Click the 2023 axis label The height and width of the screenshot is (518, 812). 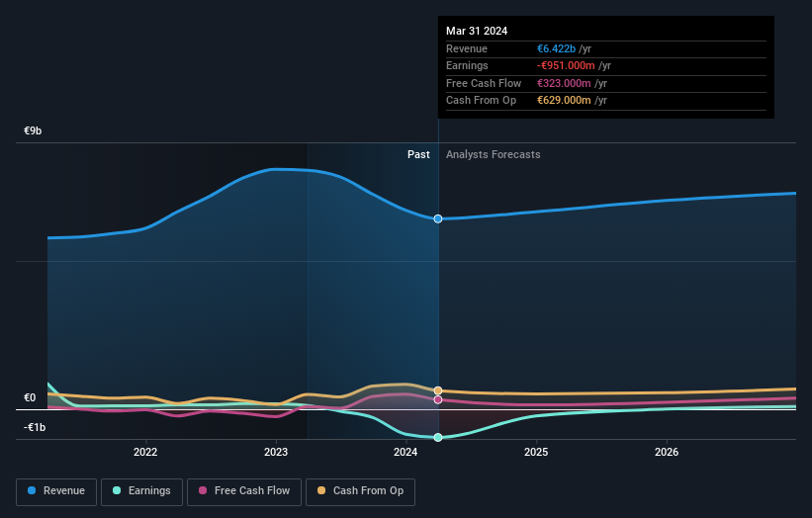click(276, 452)
